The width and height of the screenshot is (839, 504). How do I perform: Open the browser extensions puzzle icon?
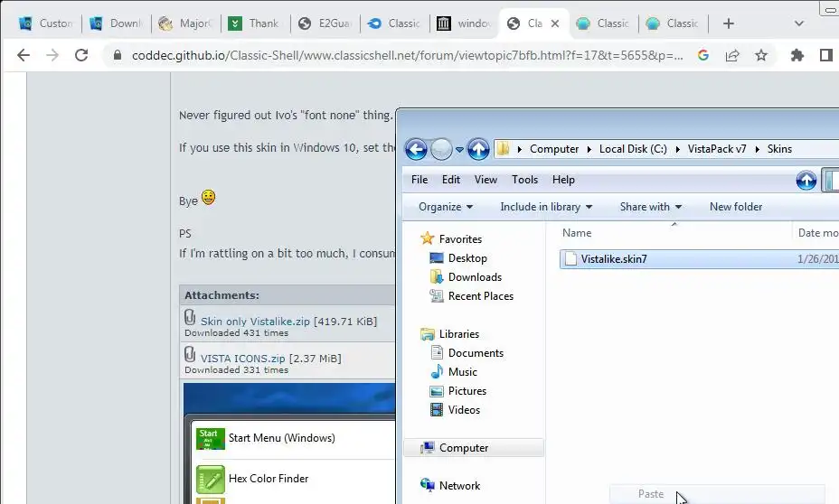pos(797,55)
